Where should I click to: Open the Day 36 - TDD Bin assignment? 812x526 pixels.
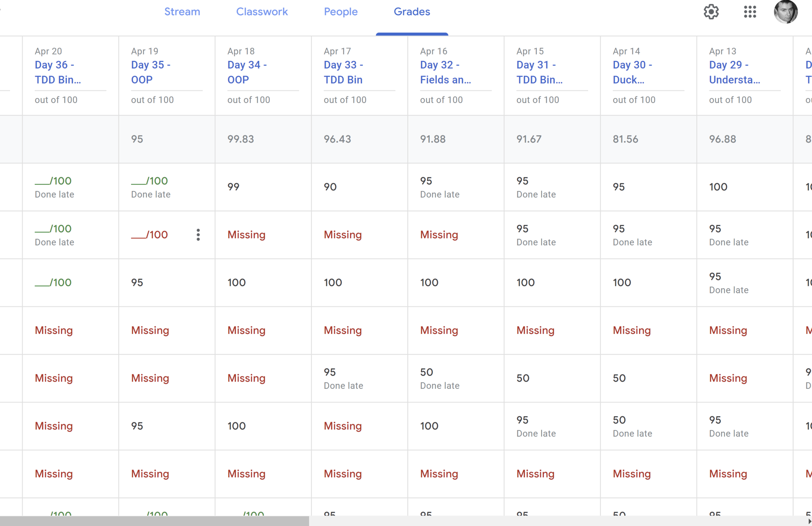coord(58,72)
